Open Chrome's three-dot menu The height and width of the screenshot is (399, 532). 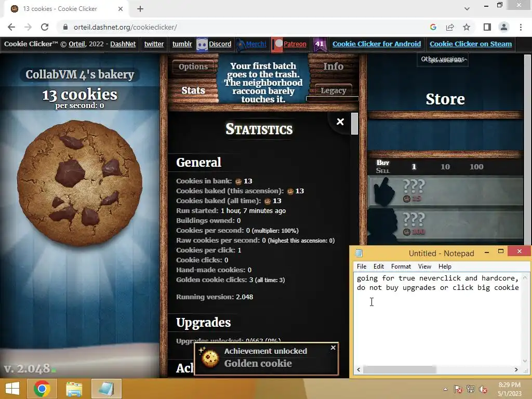pyautogui.click(x=521, y=27)
